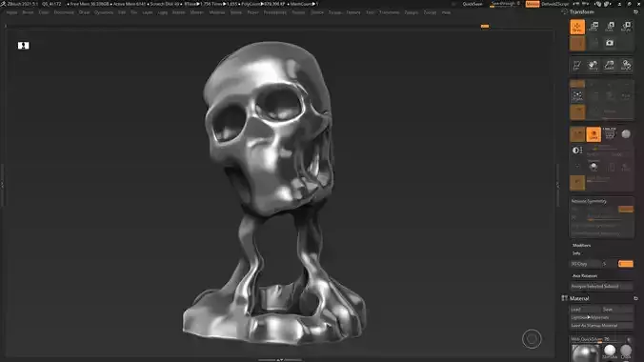
Task: Click the Material palette dock icon
Action: coord(635,298)
